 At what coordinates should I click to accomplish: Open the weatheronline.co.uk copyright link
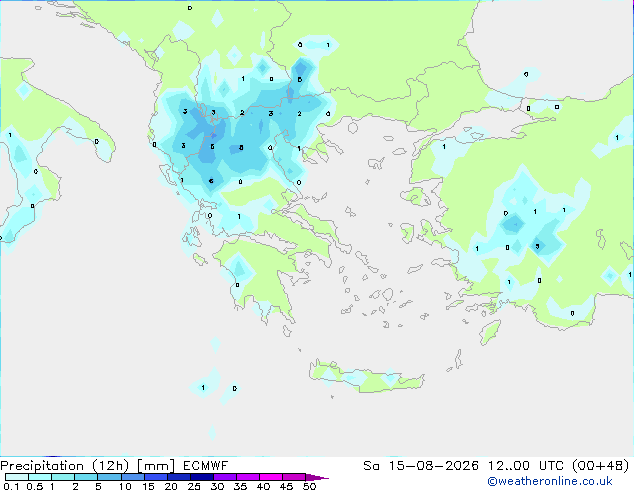(549, 481)
